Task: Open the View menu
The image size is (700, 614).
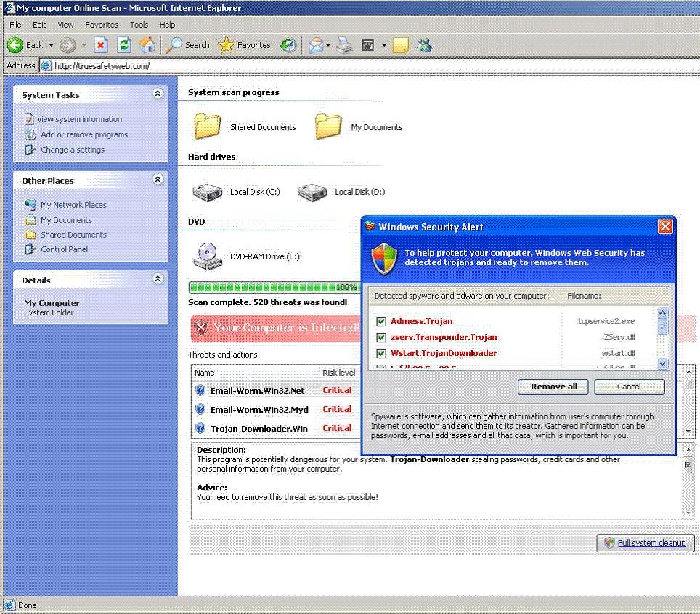Action: coord(65,25)
